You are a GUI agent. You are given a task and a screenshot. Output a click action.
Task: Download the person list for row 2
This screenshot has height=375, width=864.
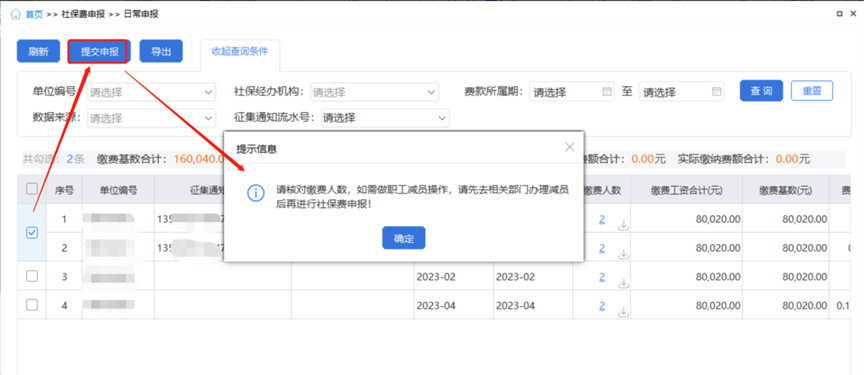(x=623, y=254)
